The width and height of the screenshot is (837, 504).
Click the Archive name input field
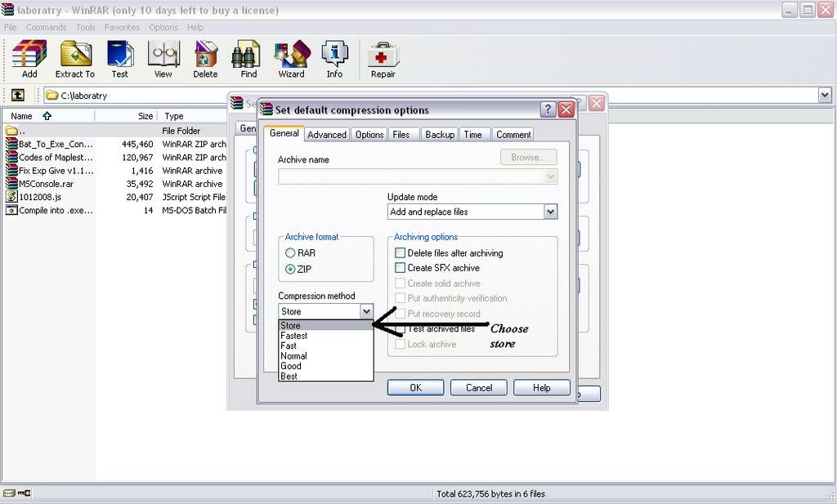point(418,176)
